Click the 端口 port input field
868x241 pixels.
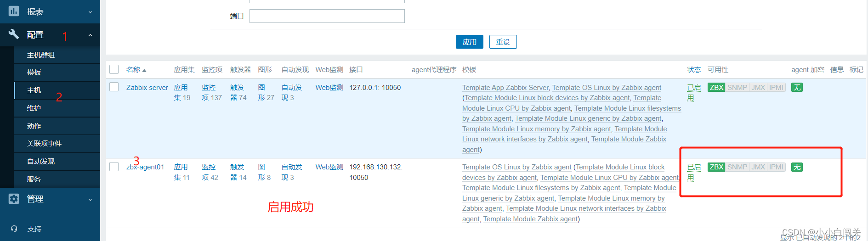pos(327,16)
